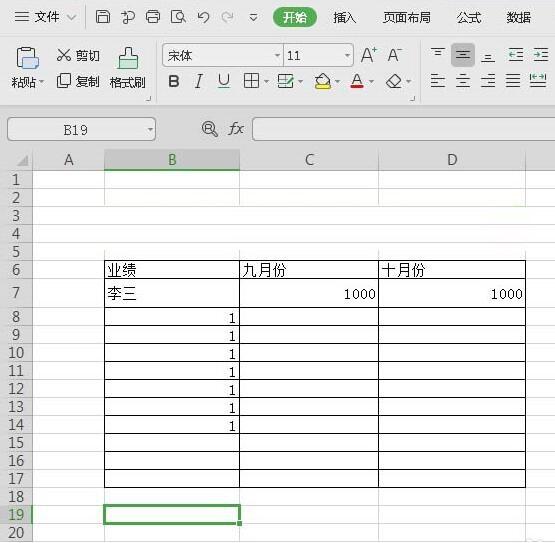555x543 pixels.
Task: Select the 格式刷 format painter
Action: pyautogui.click(x=127, y=68)
